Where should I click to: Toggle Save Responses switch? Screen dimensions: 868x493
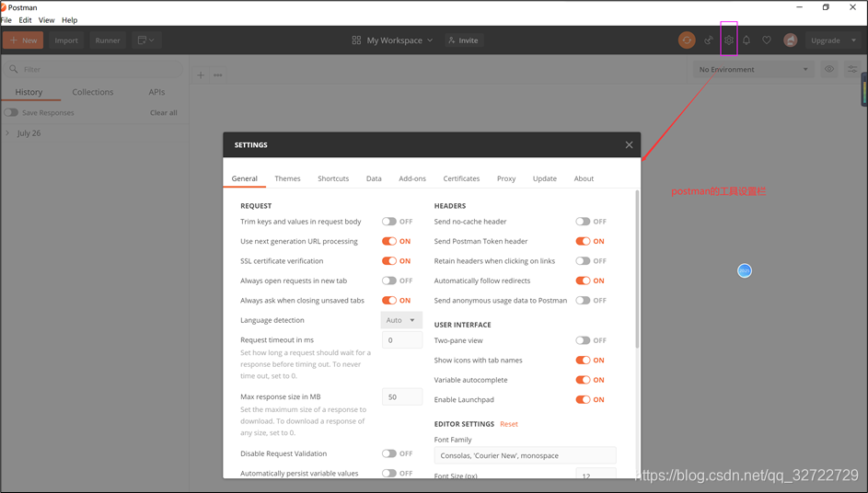[11, 112]
